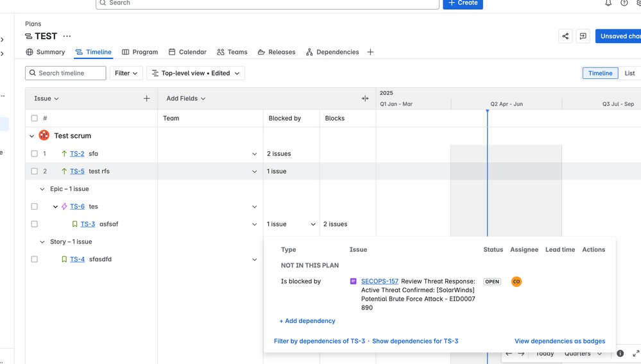Image resolution: width=641 pixels, height=364 pixels.
Task: Open the SECOPS-157 issue link
Action: [379, 281]
